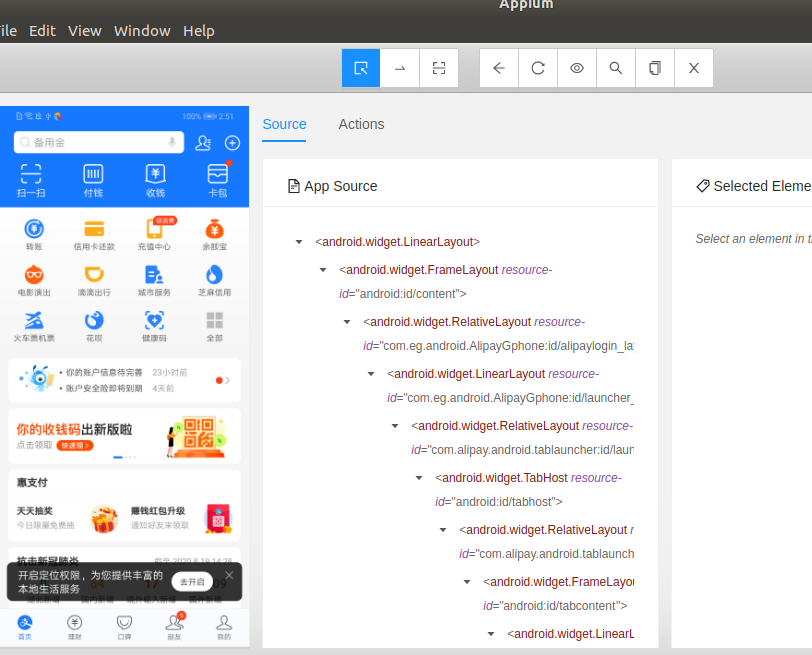Click 赚钱红包升级 red packet card

coord(181,518)
